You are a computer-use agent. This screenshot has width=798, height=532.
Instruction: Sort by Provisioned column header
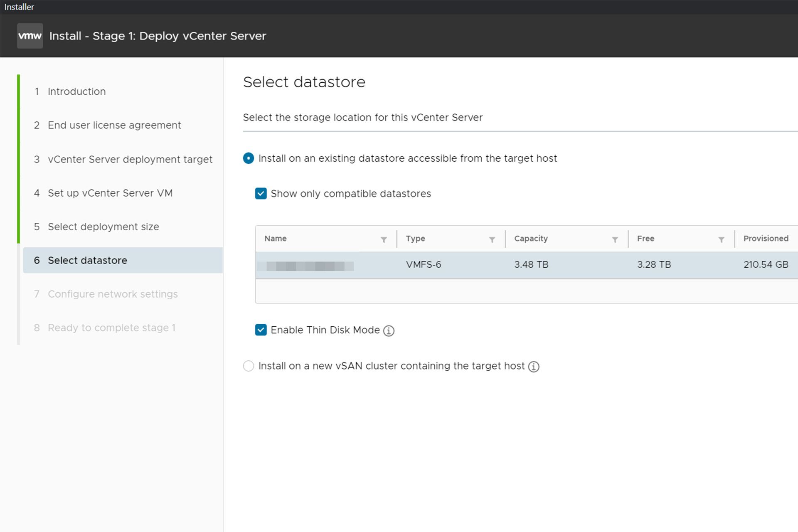tap(766, 239)
